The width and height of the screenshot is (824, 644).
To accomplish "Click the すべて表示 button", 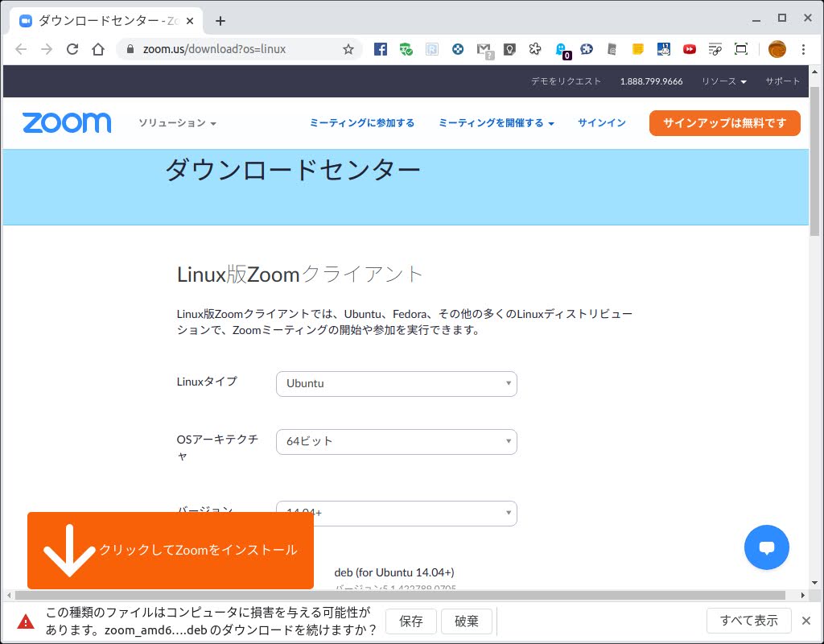I will pos(749,621).
